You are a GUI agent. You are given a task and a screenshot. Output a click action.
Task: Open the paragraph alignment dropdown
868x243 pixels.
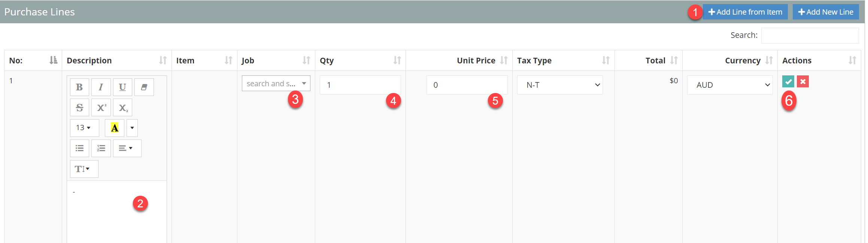point(127,148)
